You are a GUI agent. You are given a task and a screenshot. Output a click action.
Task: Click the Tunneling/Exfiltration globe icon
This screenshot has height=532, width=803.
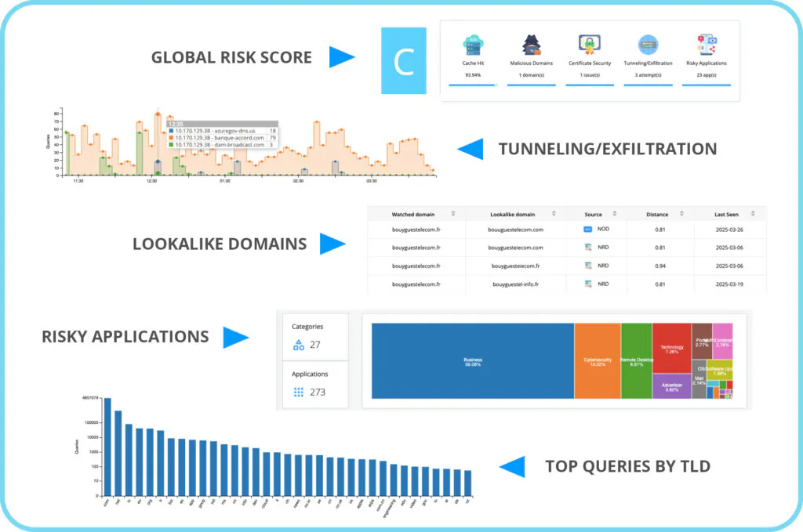tap(649, 44)
